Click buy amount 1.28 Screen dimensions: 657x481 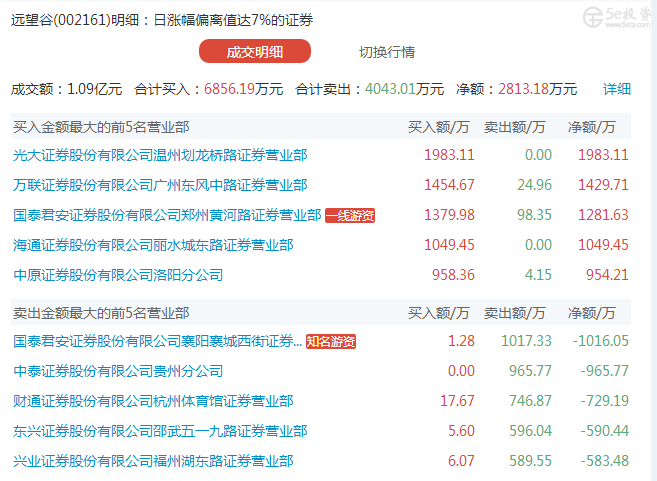point(461,341)
